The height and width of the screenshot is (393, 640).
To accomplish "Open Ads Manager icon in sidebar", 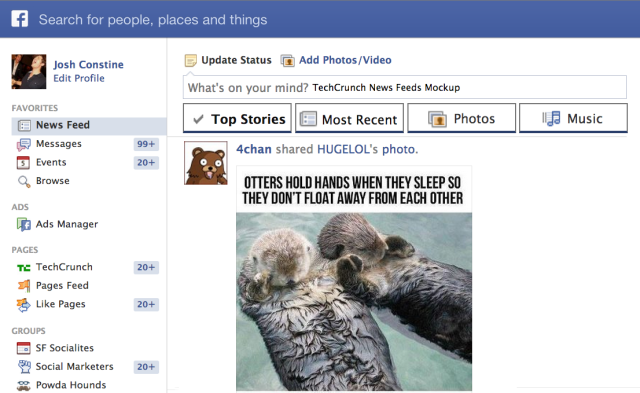I will click(x=24, y=224).
